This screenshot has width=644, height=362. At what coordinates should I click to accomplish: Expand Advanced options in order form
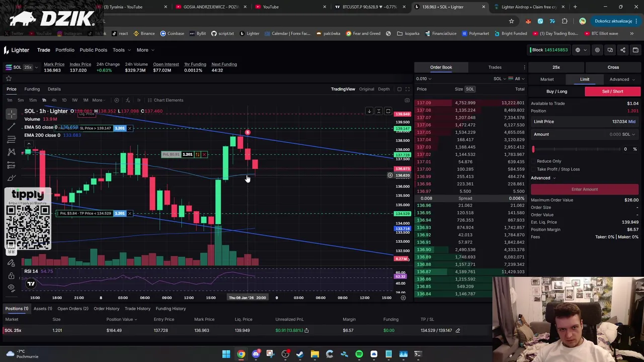[543, 178]
